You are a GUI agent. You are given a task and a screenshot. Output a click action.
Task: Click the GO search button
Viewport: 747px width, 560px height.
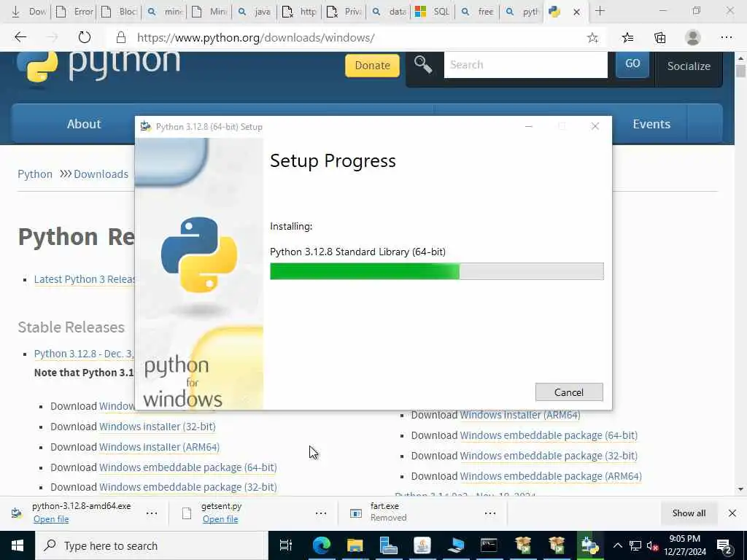click(632, 64)
